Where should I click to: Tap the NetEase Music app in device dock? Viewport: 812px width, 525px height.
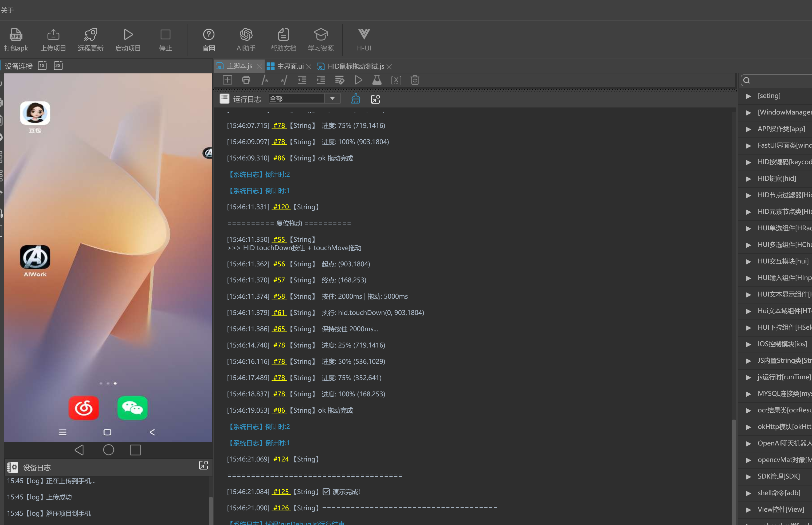click(x=84, y=408)
